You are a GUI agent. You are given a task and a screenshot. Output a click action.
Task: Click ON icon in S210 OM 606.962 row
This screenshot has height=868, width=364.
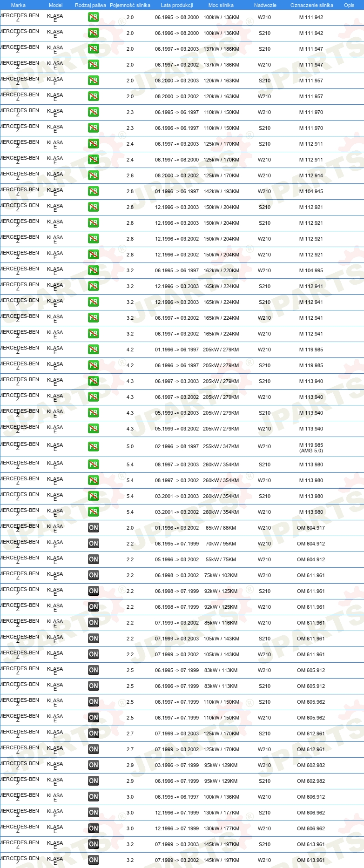pyautogui.click(x=94, y=813)
